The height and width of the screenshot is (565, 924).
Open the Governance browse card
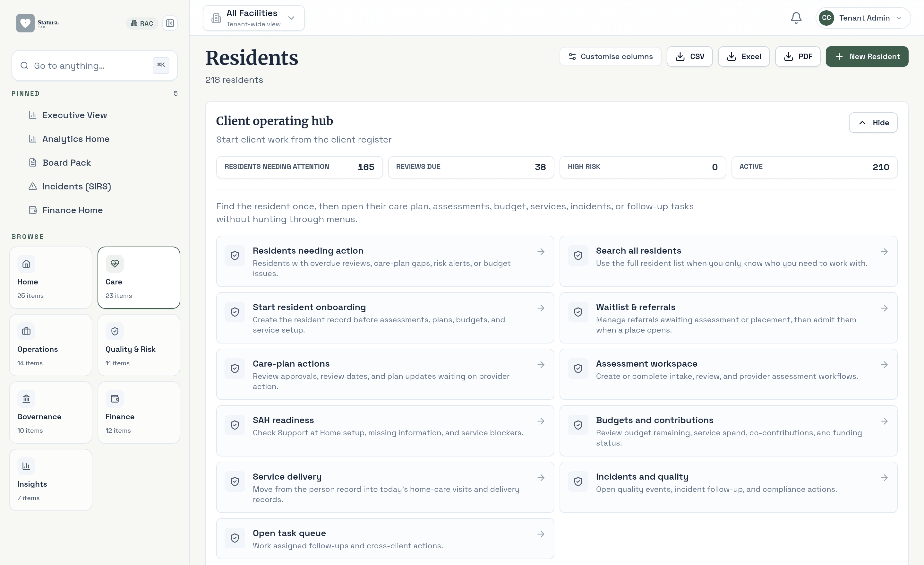coord(51,412)
